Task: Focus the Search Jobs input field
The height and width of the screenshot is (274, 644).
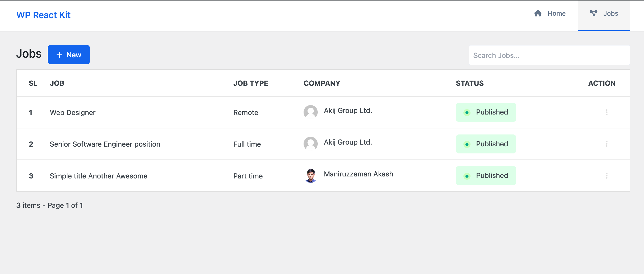Action: [549, 55]
